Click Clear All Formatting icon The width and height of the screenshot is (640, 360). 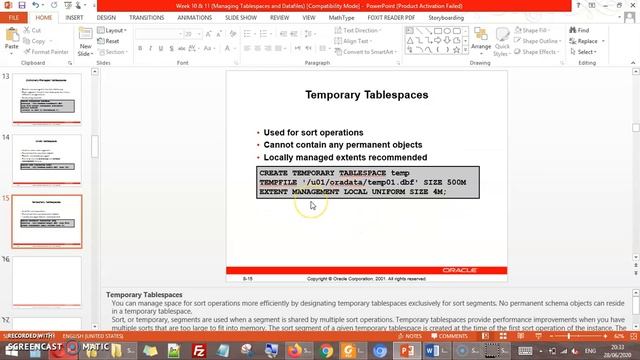pos(233,34)
